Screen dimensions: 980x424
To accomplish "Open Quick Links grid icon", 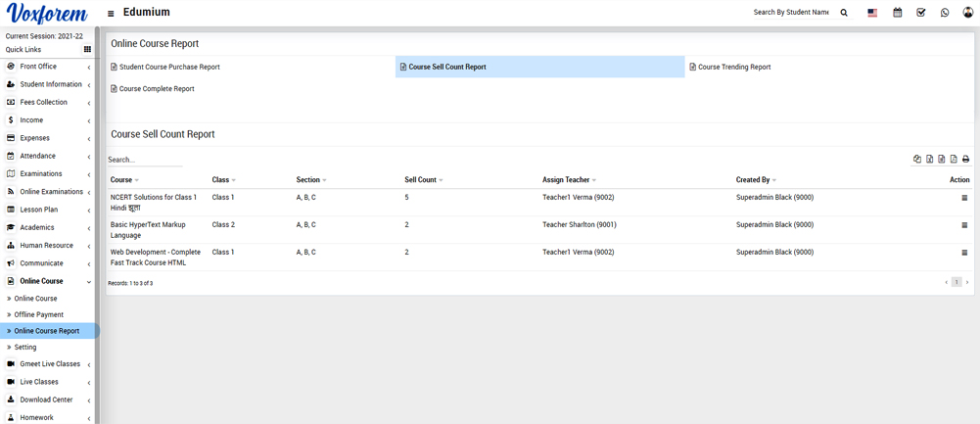I will point(87,49).
